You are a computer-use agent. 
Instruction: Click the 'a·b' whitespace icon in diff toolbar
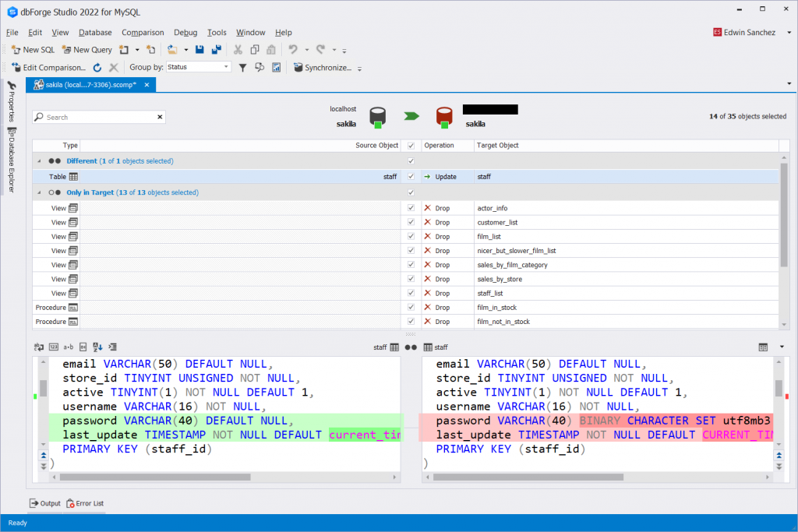tap(69, 347)
